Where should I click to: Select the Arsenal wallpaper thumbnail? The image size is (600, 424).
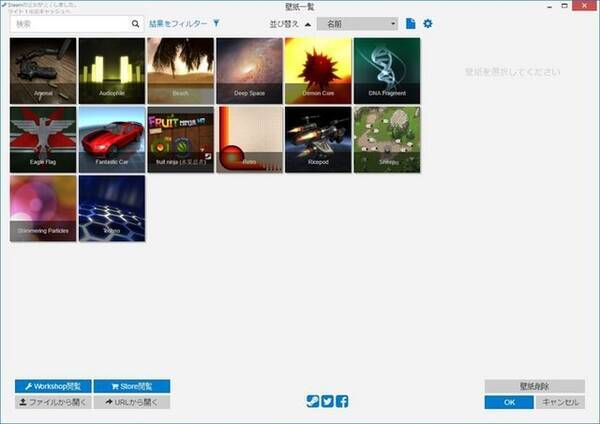pos(43,71)
